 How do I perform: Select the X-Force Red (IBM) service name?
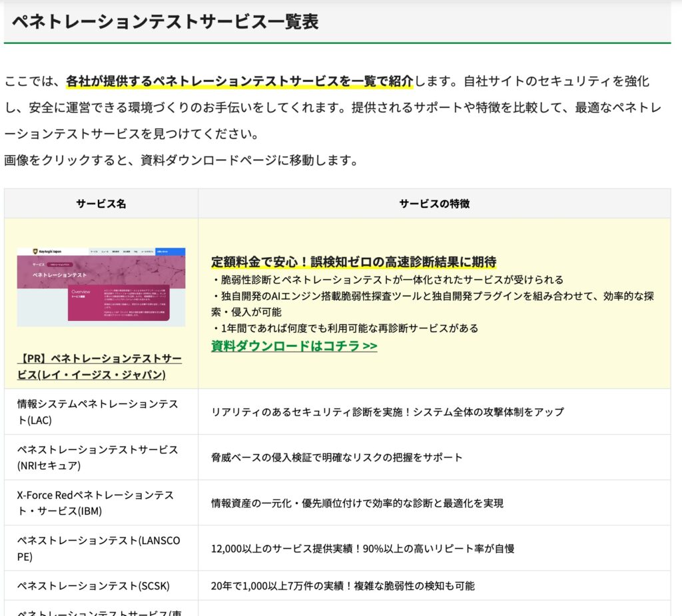[x=95, y=503]
